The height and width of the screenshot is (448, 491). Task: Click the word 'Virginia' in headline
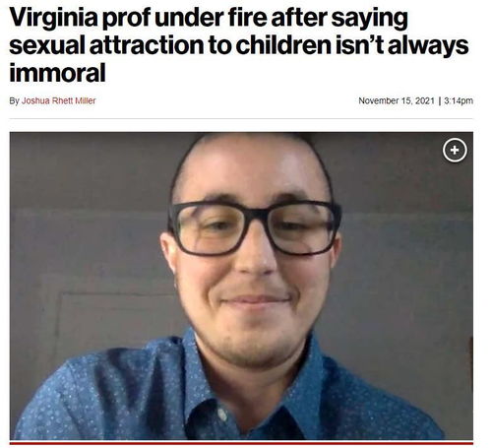pos(53,19)
